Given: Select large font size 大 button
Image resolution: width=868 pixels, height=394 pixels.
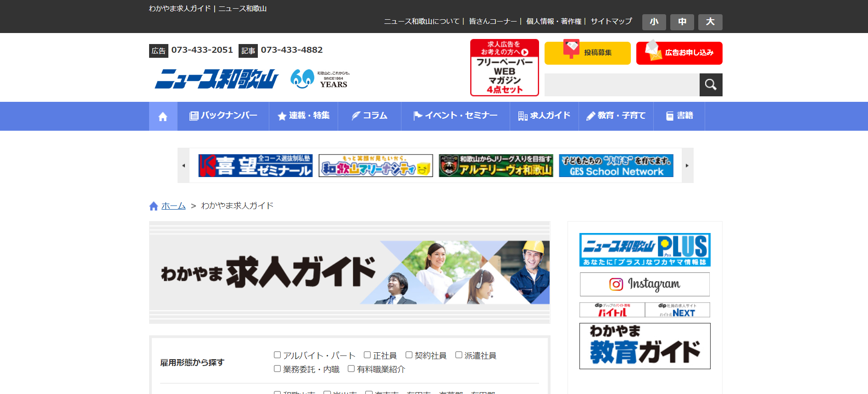Looking at the screenshot, I should click(710, 22).
